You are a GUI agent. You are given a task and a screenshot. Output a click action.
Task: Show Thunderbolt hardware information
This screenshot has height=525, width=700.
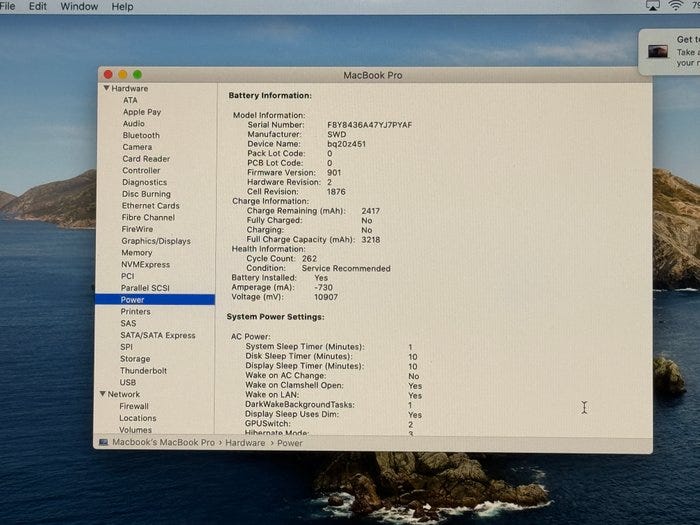click(x=144, y=371)
